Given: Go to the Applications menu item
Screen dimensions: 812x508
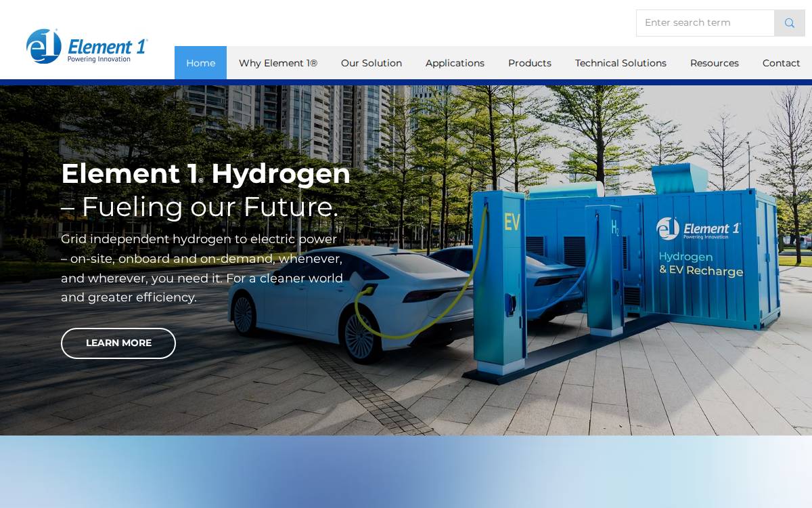Looking at the screenshot, I should (455, 63).
